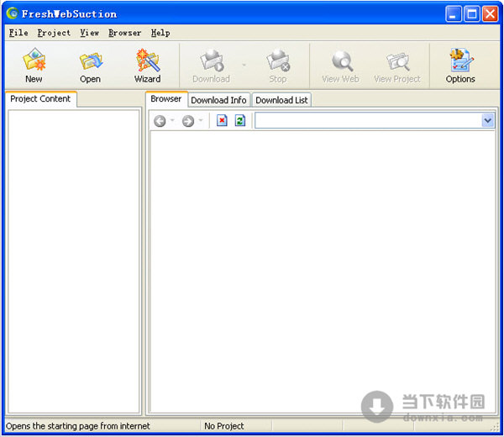Viewport: 504px width, 437px height.
Task: Start the Download toolbar button
Action: pyautogui.click(x=211, y=66)
